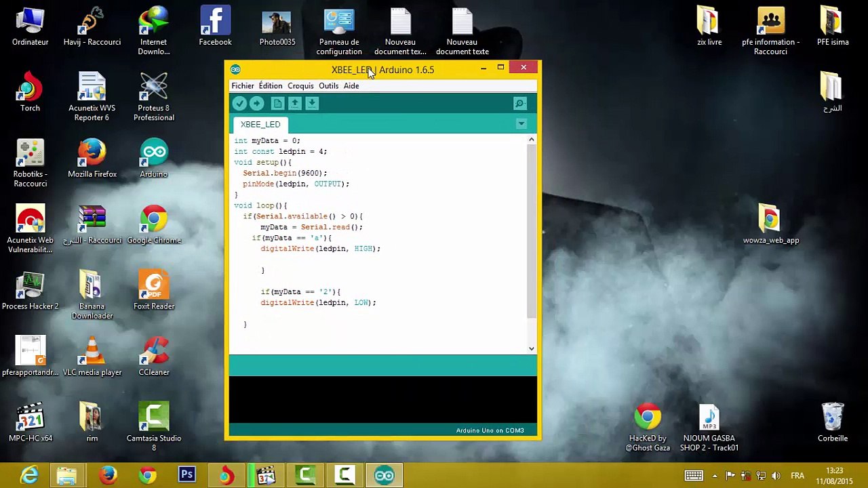Click the editor scrollbar down arrow

[x=531, y=348]
